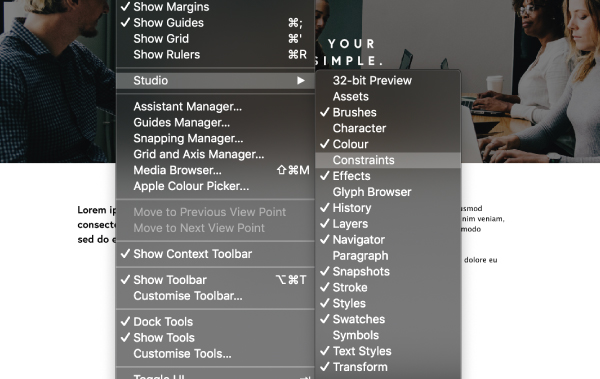The image size is (600, 379).
Task: Show the Character studio panel
Action: 388,128
